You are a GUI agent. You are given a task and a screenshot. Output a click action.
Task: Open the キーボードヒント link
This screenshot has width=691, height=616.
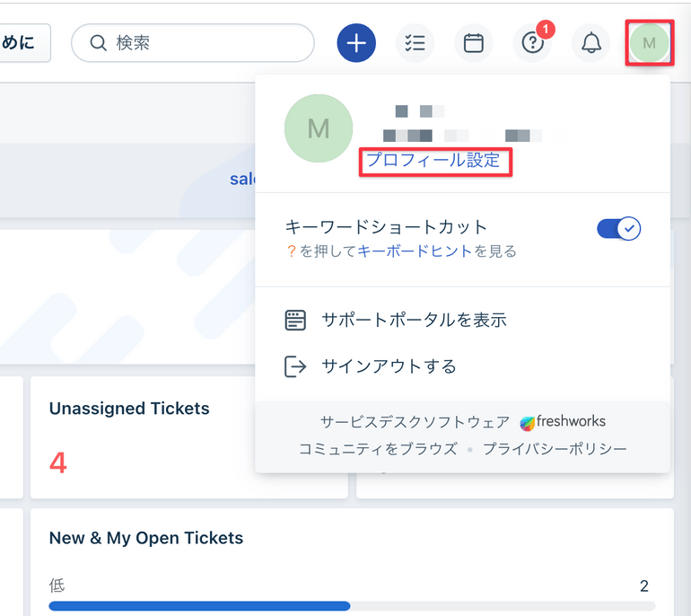pos(415,251)
